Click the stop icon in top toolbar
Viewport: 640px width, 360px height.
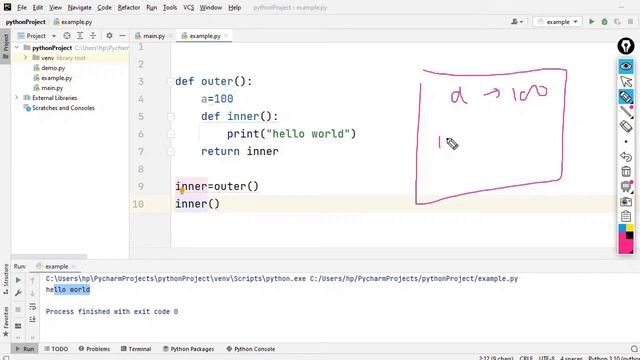click(631, 22)
